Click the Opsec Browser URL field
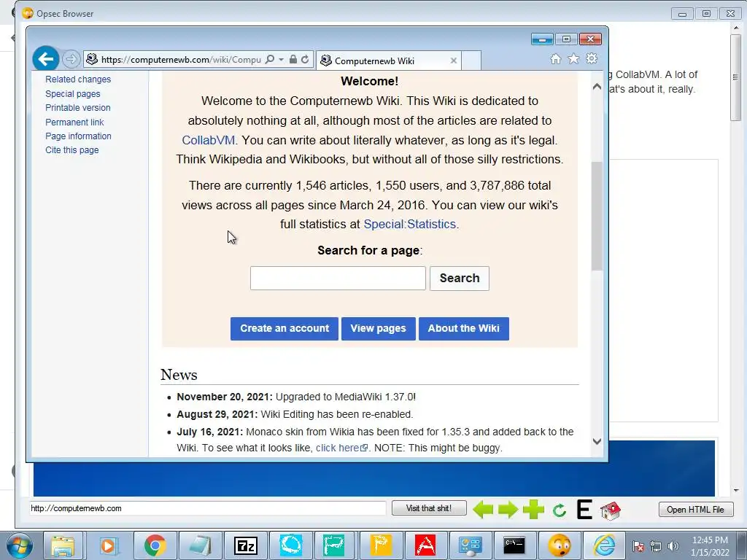This screenshot has width=747, height=560. [x=208, y=508]
